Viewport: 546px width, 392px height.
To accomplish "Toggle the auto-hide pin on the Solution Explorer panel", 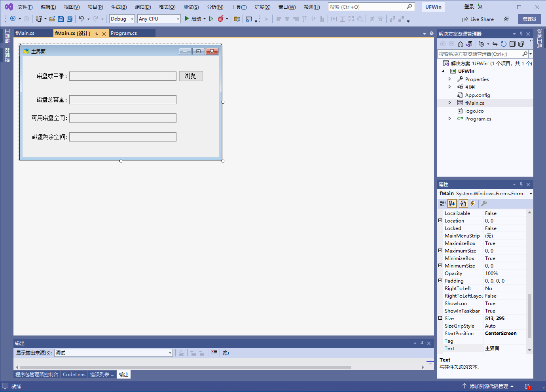I will click(521, 34).
